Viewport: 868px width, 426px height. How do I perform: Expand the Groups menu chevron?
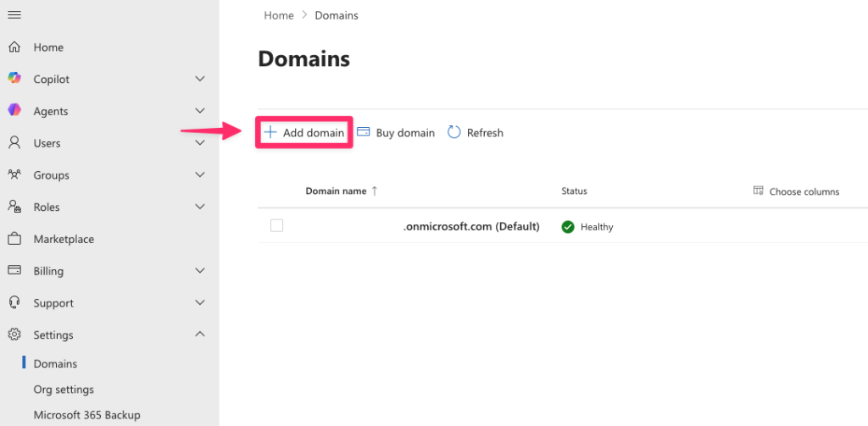(200, 174)
